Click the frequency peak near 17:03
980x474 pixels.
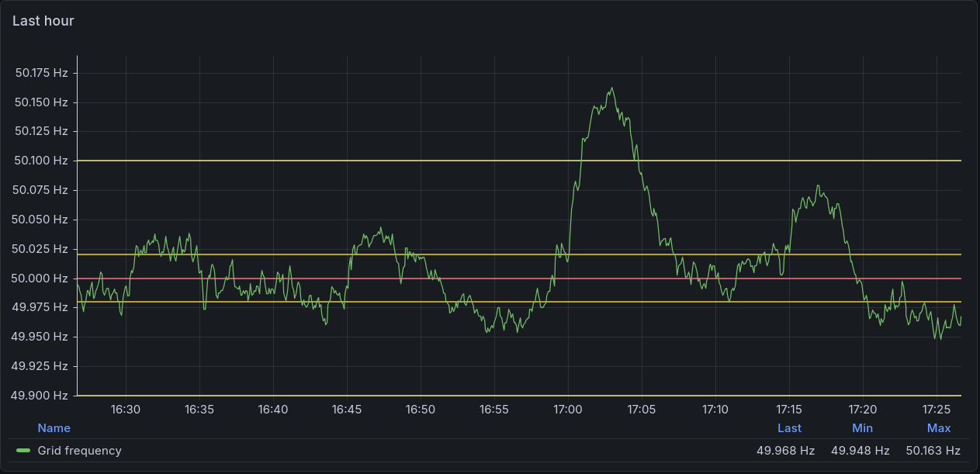[x=611, y=88]
